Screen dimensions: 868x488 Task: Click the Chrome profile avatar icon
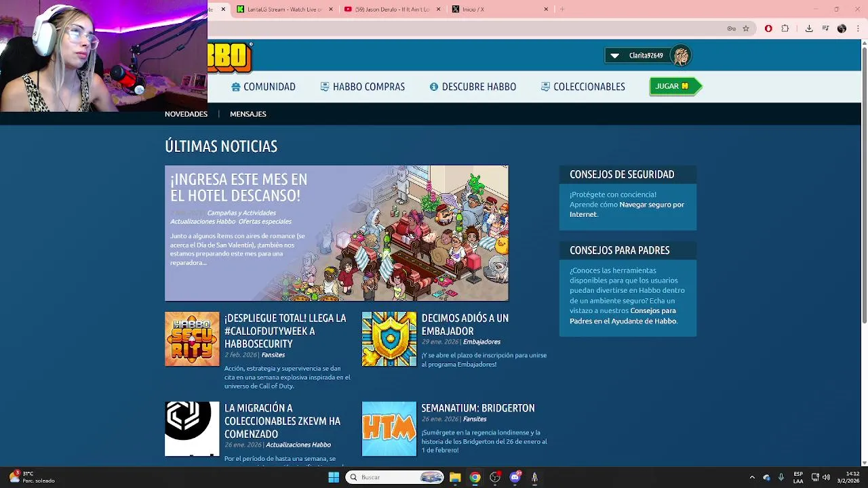[842, 28]
